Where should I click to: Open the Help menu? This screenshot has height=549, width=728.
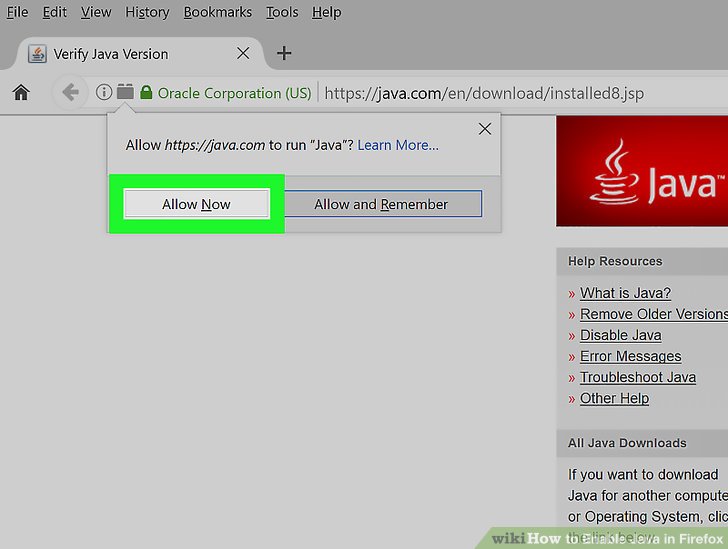tap(326, 12)
